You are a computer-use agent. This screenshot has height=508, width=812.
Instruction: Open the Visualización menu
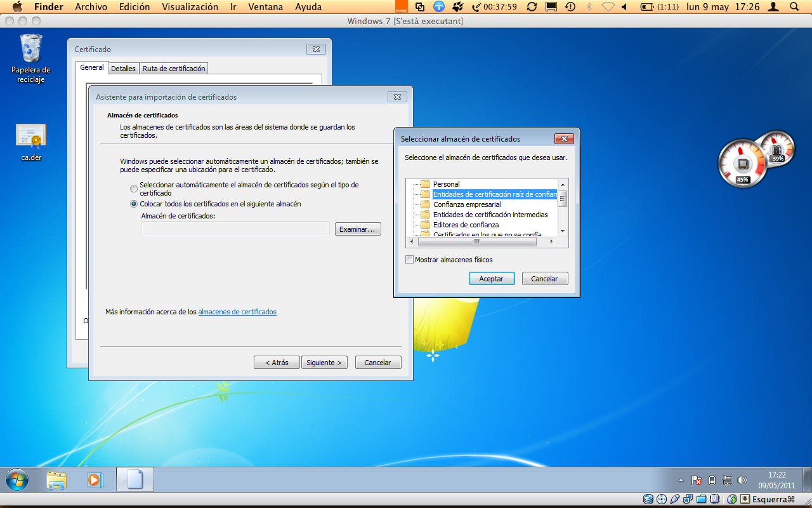pyautogui.click(x=190, y=7)
